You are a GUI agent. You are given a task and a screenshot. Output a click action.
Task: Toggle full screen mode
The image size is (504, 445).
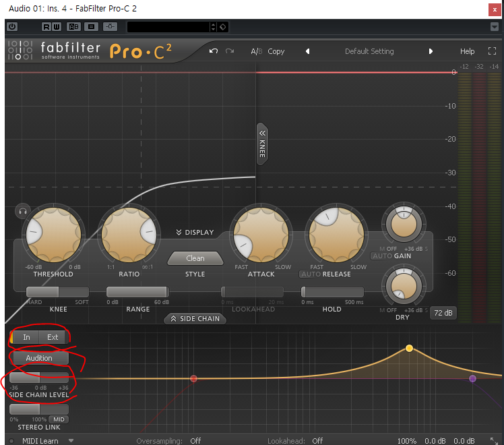492,51
